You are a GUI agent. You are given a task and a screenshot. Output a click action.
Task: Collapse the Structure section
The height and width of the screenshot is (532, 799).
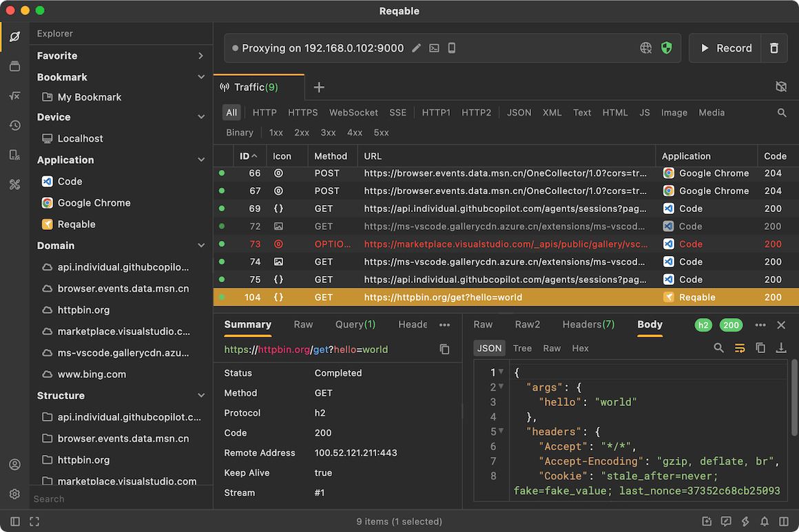point(200,395)
